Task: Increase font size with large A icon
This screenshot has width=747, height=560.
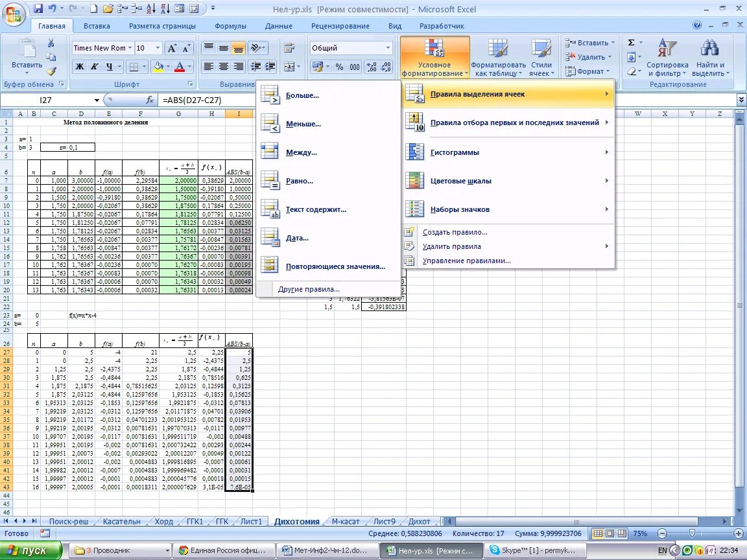Action: tap(172, 48)
